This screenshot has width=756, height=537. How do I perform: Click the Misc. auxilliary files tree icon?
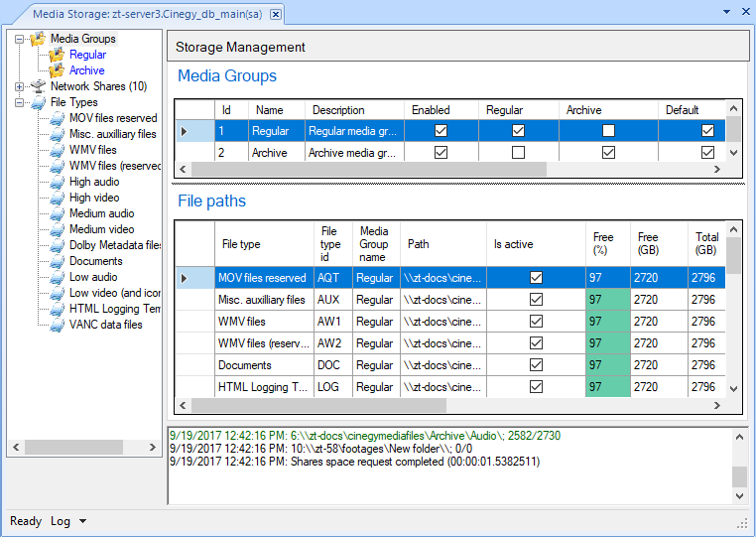[x=57, y=134]
